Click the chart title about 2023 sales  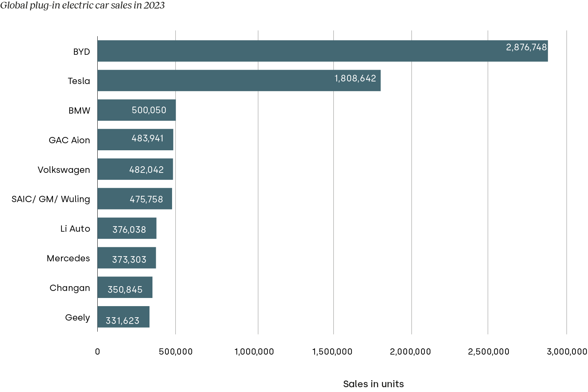tap(83, 6)
